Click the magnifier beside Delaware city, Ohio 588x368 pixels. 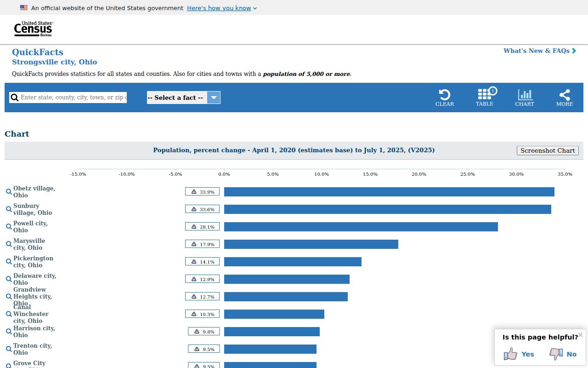[9, 279]
